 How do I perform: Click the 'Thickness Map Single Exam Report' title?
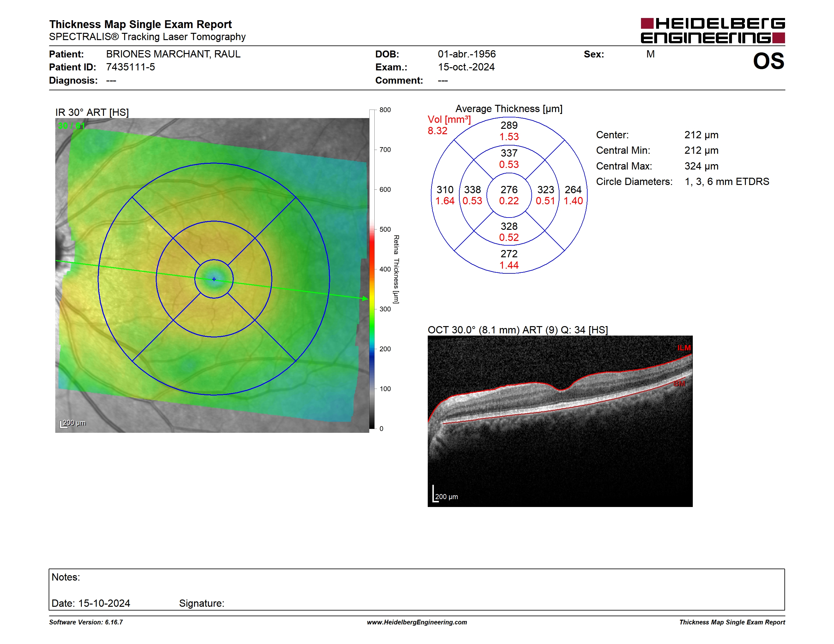(x=140, y=24)
